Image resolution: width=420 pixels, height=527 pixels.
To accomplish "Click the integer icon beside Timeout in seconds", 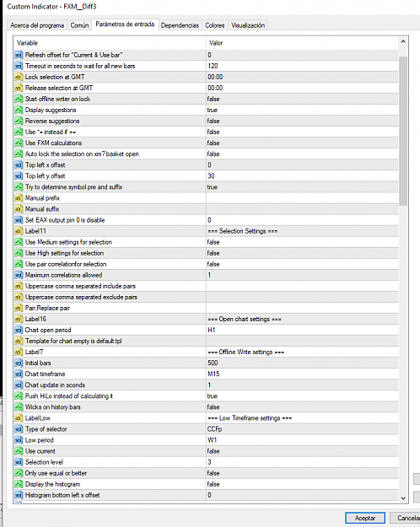I will 19,66.
